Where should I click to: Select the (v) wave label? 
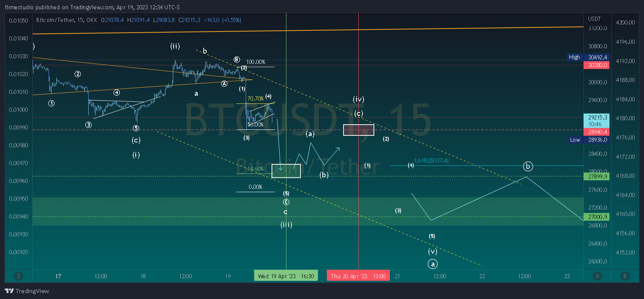pyautogui.click(x=433, y=251)
